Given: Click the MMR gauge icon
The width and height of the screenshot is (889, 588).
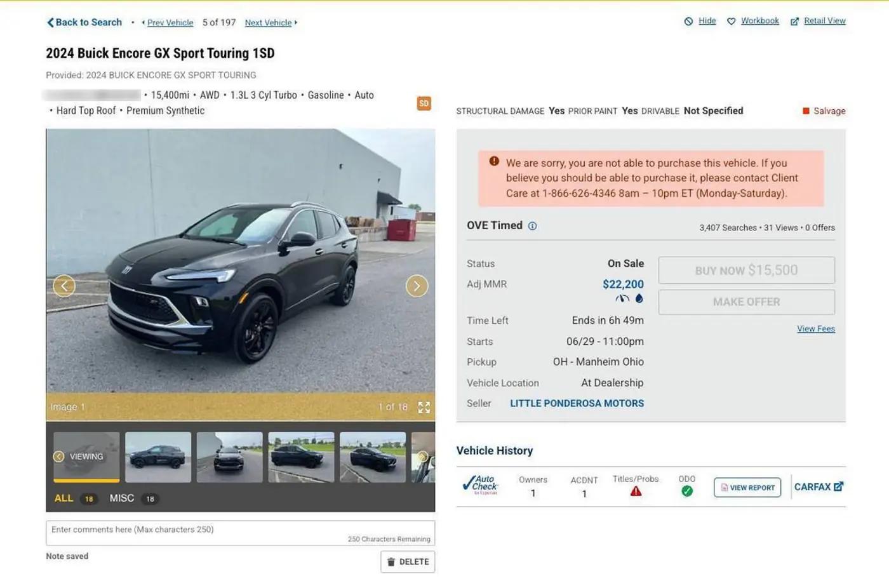Looking at the screenshot, I should coord(622,298).
